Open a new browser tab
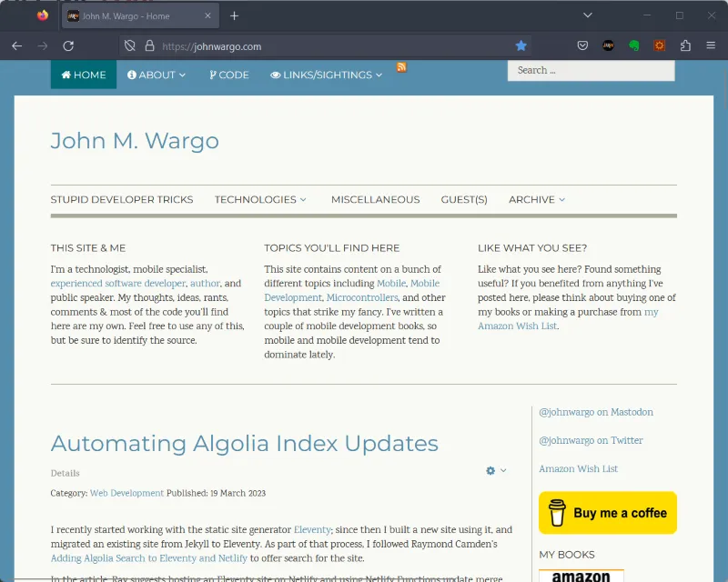Viewport: 728px width, 582px height. click(235, 16)
